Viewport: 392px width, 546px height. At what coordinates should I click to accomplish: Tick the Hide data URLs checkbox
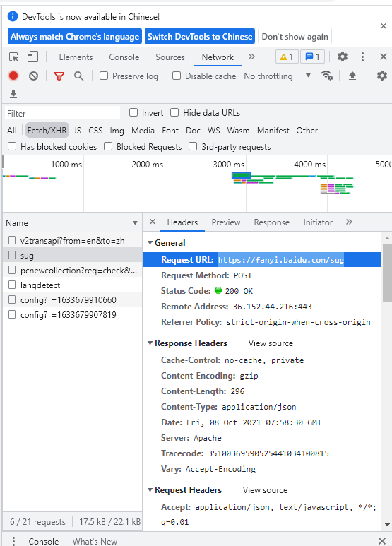coord(174,112)
